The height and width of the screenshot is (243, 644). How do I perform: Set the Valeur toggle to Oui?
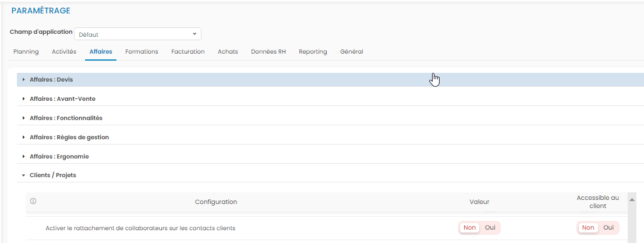click(x=490, y=228)
